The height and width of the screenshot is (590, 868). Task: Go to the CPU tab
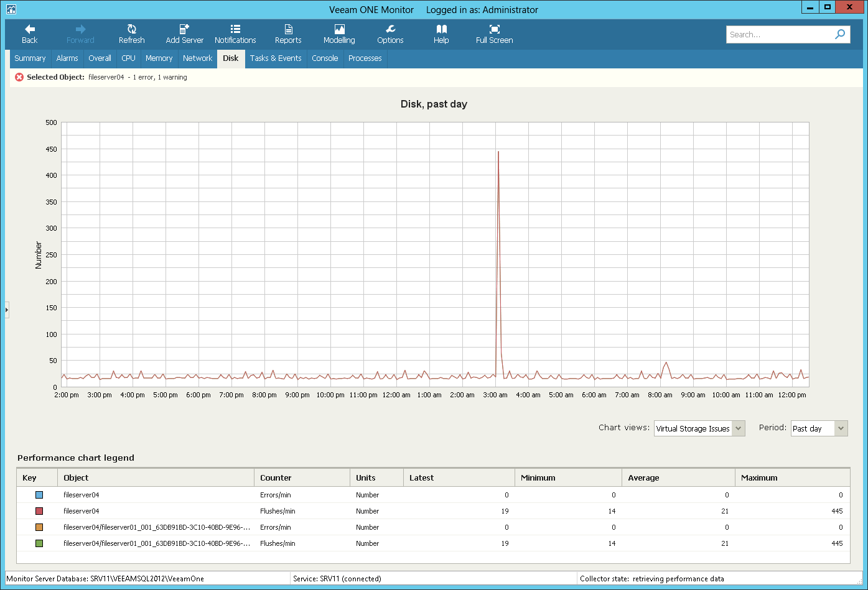128,58
